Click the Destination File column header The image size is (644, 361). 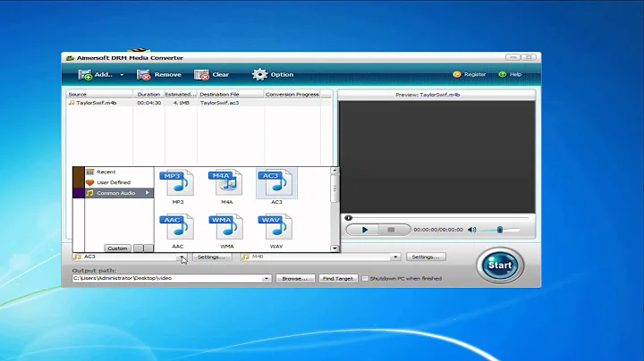[231, 95]
